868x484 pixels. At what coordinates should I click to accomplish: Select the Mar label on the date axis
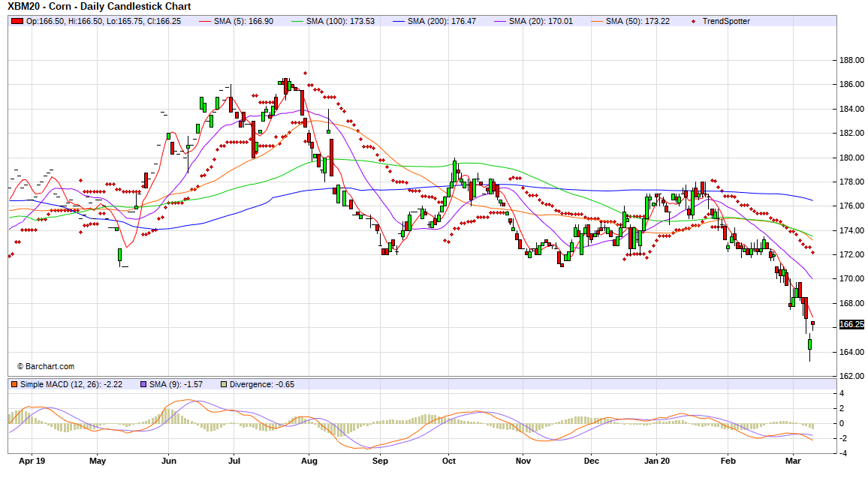794,461
